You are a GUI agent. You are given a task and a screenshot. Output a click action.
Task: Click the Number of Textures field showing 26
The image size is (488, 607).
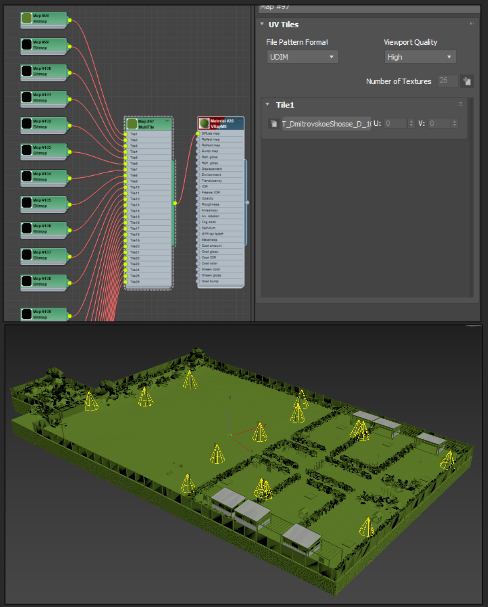[x=447, y=81]
